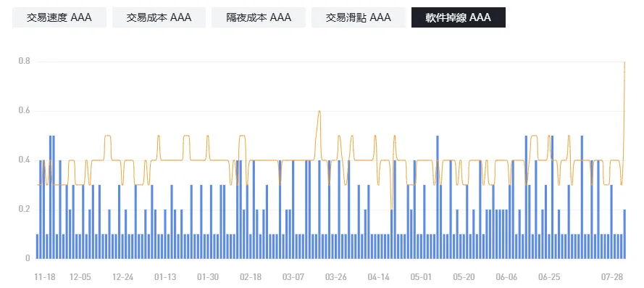The height and width of the screenshot is (288, 644).
Task: Click the 11-18 date label
Action: click(x=45, y=276)
